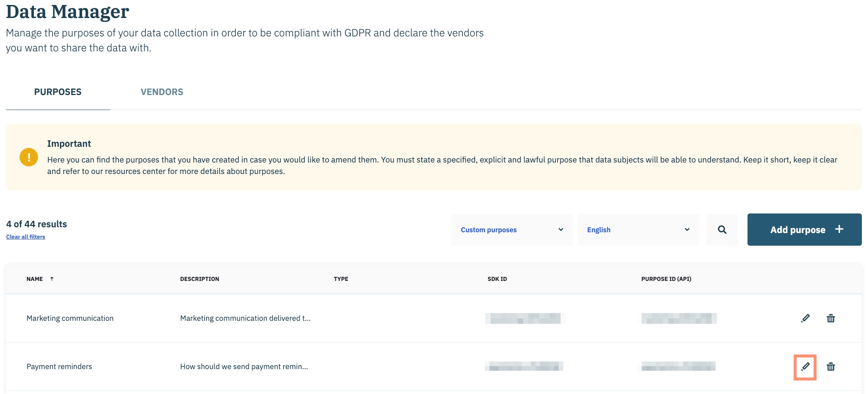The image size is (868, 394).
Task: Edit the Payment reminders purpose
Action: [805, 367]
